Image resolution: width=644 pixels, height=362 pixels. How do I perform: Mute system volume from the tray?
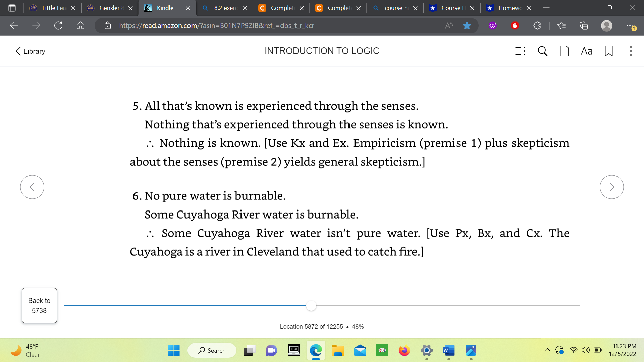coord(585,350)
